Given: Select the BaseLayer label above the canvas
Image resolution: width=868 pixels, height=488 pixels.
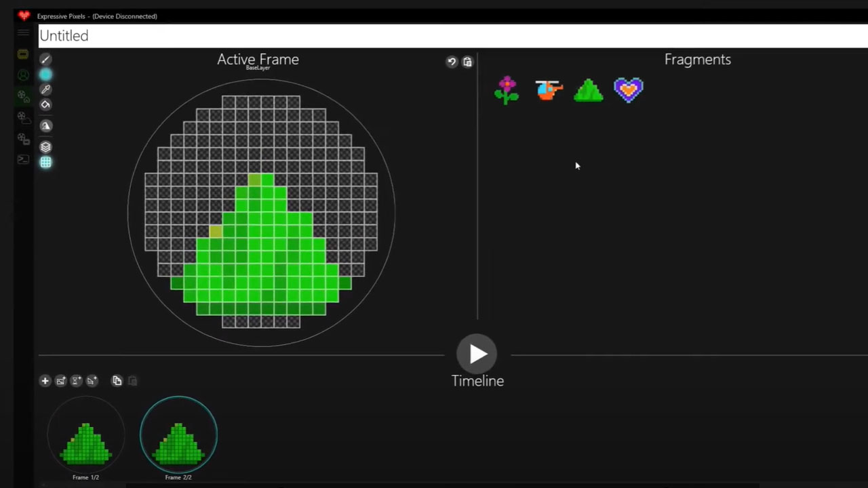Looking at the screenshot, I should click(258, 68).
